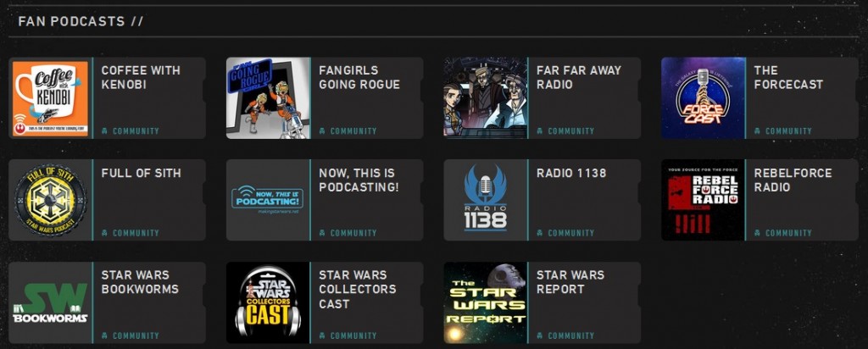Screen dimensions: 868x349
Task: Click The ForceCast title link
Action: point(788,77)
